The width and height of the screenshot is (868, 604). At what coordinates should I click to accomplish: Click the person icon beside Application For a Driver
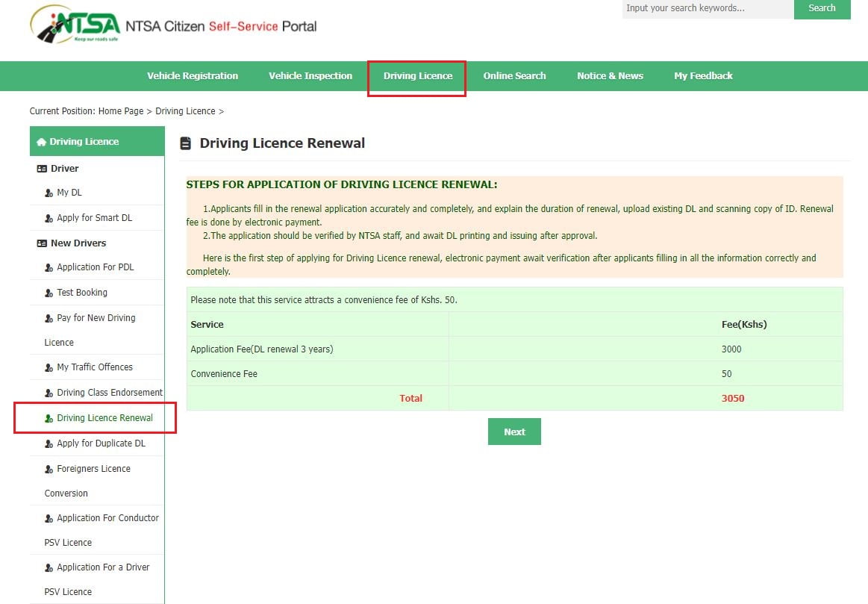pyautogui.click(x=49, y=569)
